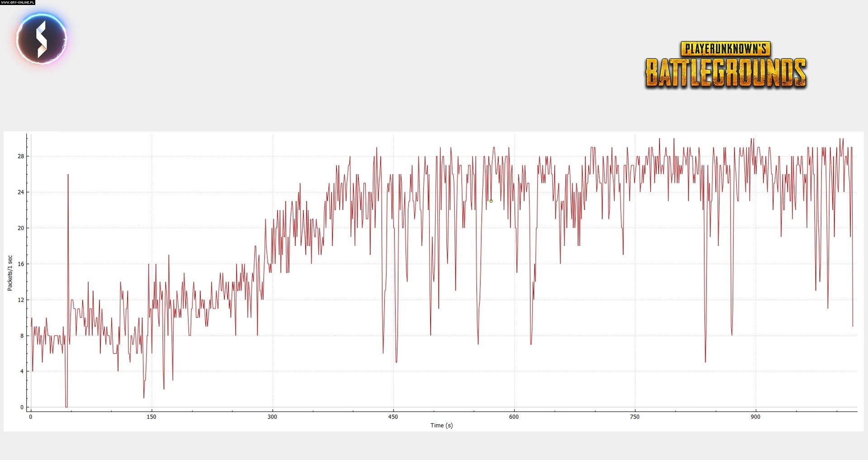This screenshot has width=868, height=460.
Task: Click the 16 label on packets axis
Action: pos(21,264)
